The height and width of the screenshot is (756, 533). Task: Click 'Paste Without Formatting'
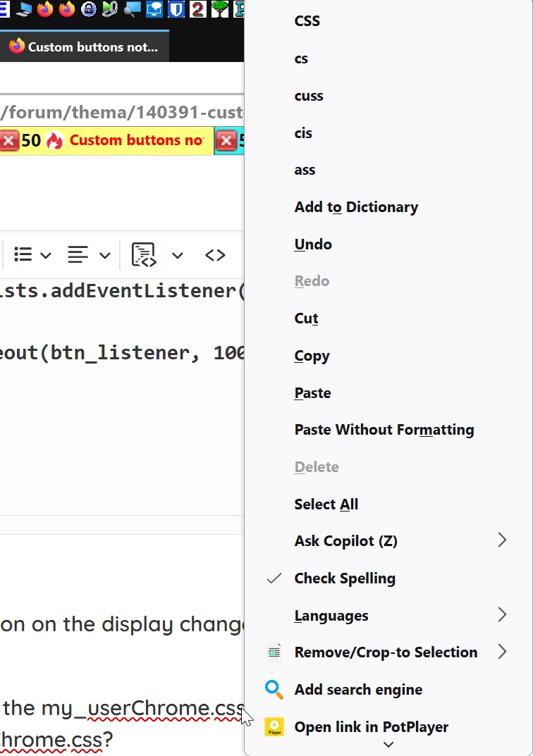click(384, 430)
